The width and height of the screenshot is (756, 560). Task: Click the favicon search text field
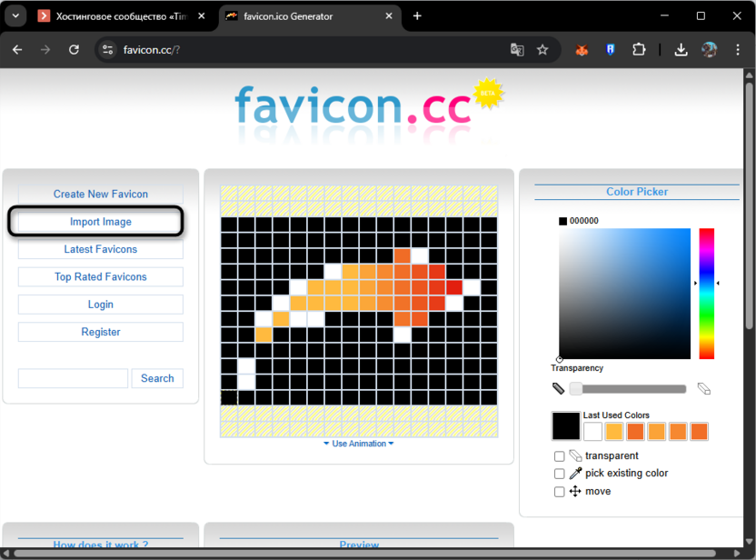74,378
